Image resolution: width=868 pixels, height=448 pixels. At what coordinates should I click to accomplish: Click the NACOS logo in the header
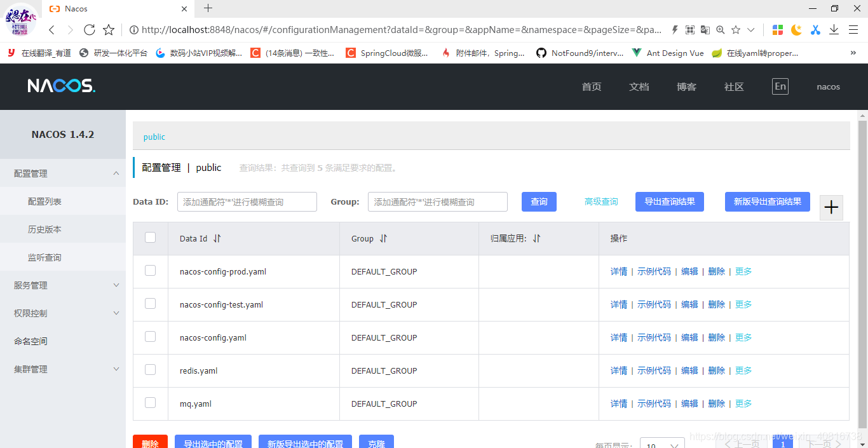(x=62, y=86)
